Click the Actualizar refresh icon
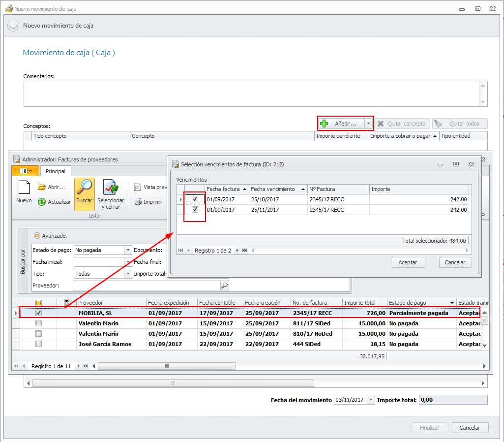 click(42, 202)
